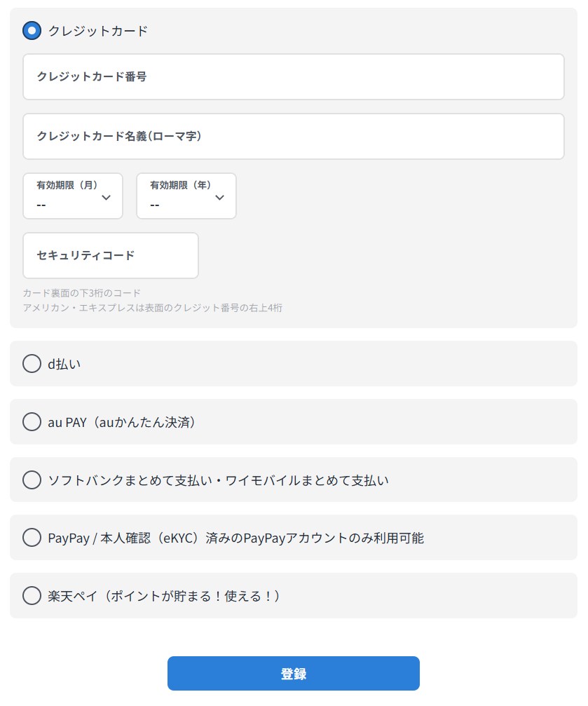Choose the PayPay payment radio button

(32, 538)
